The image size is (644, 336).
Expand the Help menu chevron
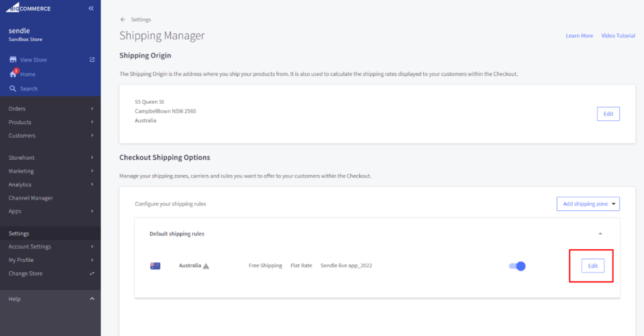tap(92, 299)
